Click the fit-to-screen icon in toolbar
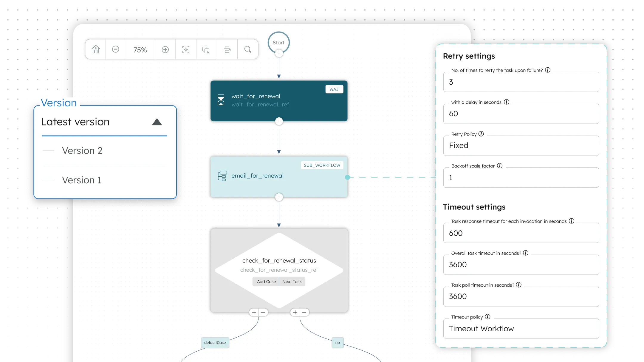Image resolution: width=644 pixels, height=362 pixels. (186, 49)
